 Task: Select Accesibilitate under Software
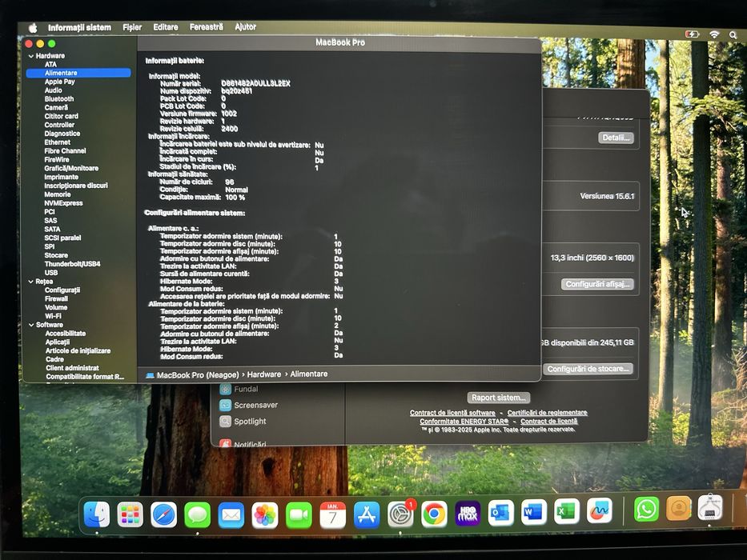pos(66,334)
